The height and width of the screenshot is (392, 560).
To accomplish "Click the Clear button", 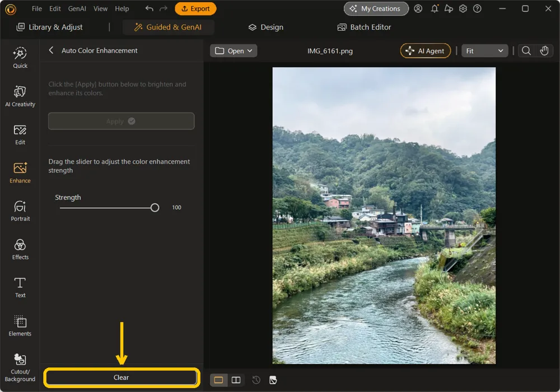I will click(121, 377).
